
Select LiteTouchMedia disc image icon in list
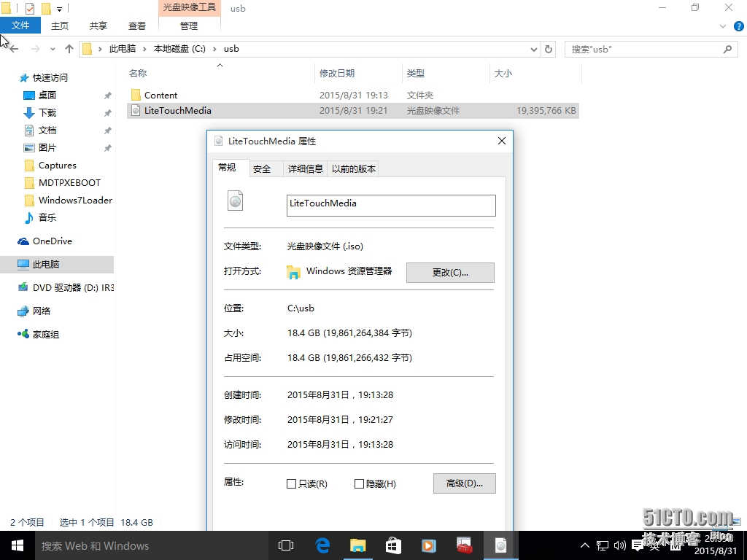136,111
